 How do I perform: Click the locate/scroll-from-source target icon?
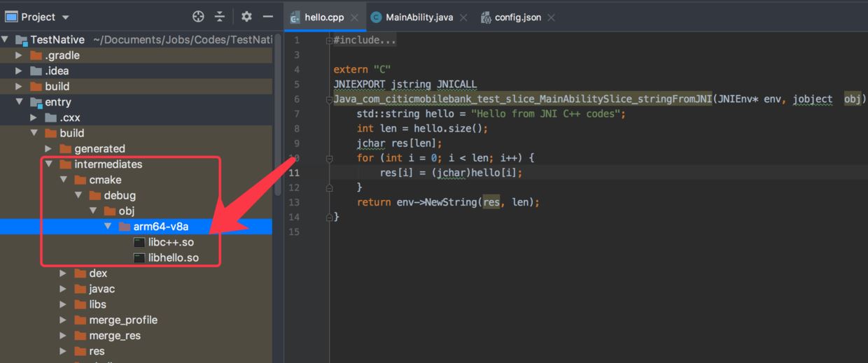(198, 16)
